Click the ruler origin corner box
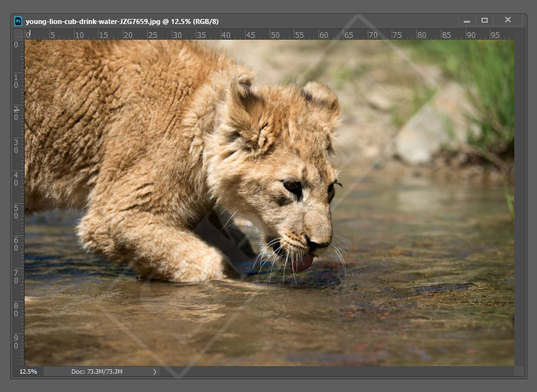Screen dimensions: 537x392 point(18,35)
